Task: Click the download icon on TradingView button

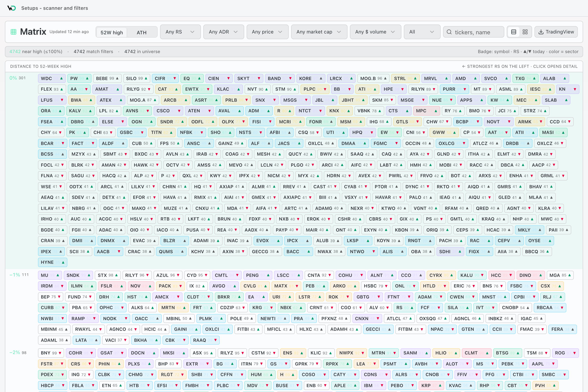Action: click(x=541, y=32)
